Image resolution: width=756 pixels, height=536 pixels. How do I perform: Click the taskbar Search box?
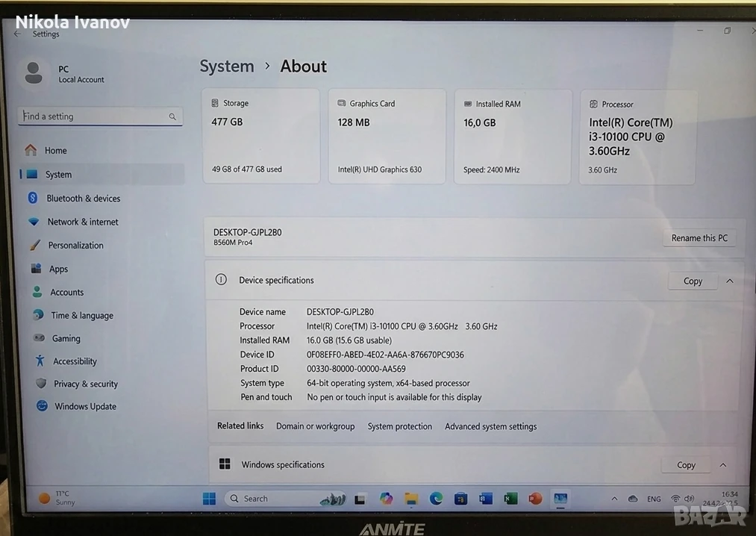tap(285, 499)
